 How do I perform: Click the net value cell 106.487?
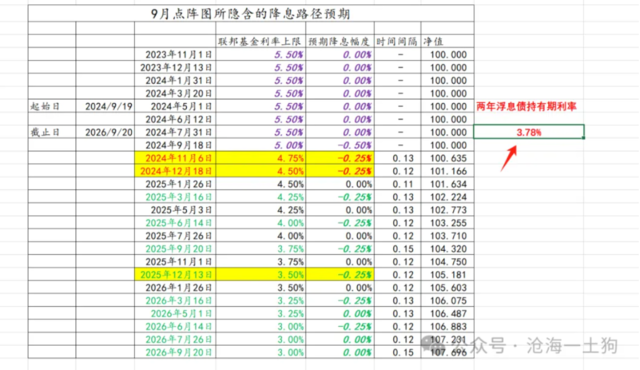coord(447,314)
